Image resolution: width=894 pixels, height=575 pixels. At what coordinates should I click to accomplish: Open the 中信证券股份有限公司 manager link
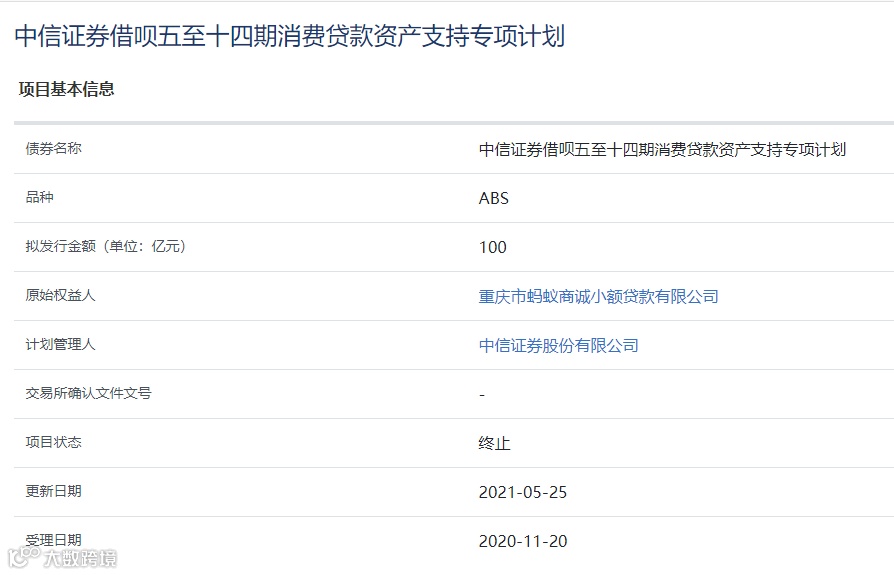point(558,345)
